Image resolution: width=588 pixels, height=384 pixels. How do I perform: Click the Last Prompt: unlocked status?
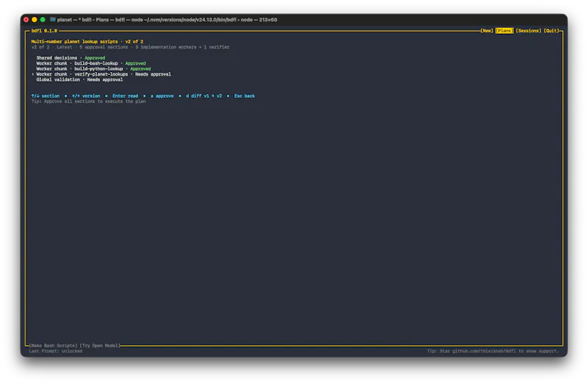(56, 351)
